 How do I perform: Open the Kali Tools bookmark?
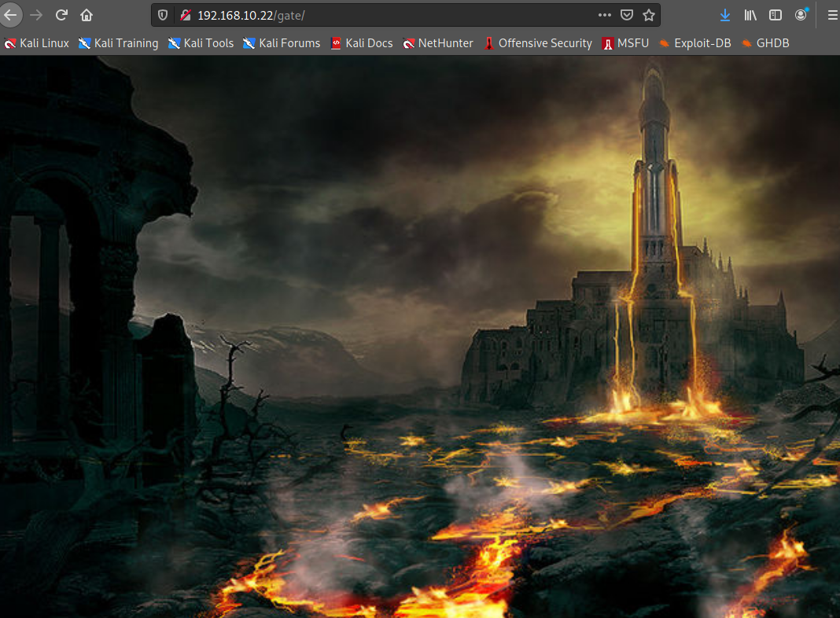[x=201, y=43]
